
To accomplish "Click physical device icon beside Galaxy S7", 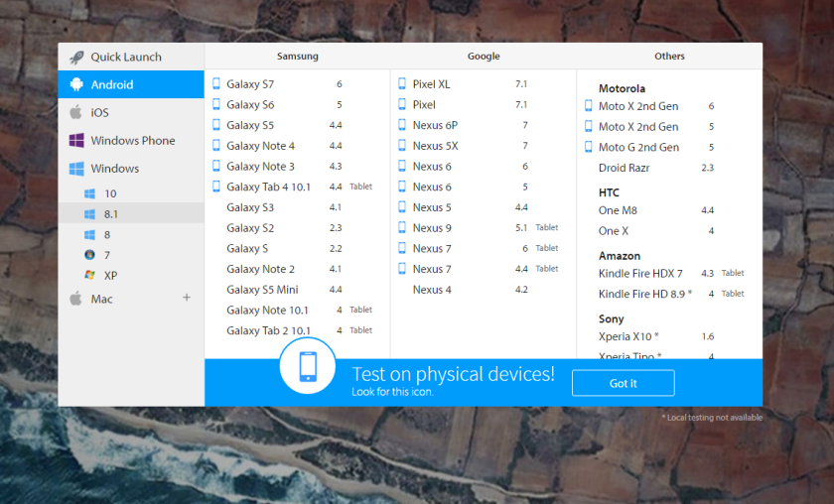I will [x=216, y=83].
